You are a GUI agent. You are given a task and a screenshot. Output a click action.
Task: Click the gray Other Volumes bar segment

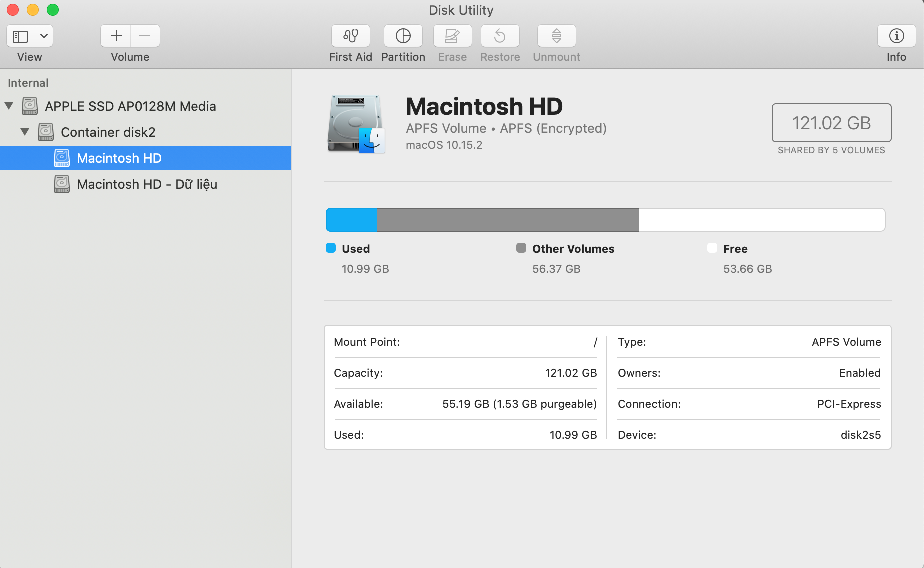(507, 220)
